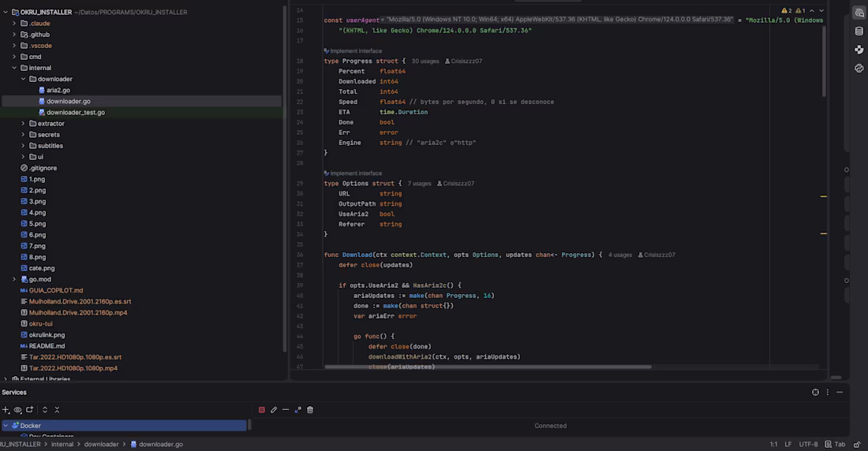868x451 pixels.
Task: Click the red Stop button in Services
Action: [x=262, y=410]
